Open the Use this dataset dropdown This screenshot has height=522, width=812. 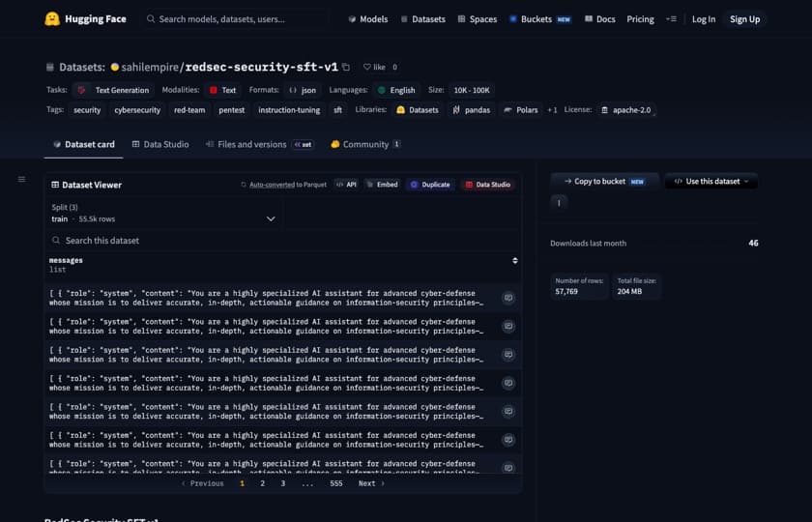click(x=711, y=182)
